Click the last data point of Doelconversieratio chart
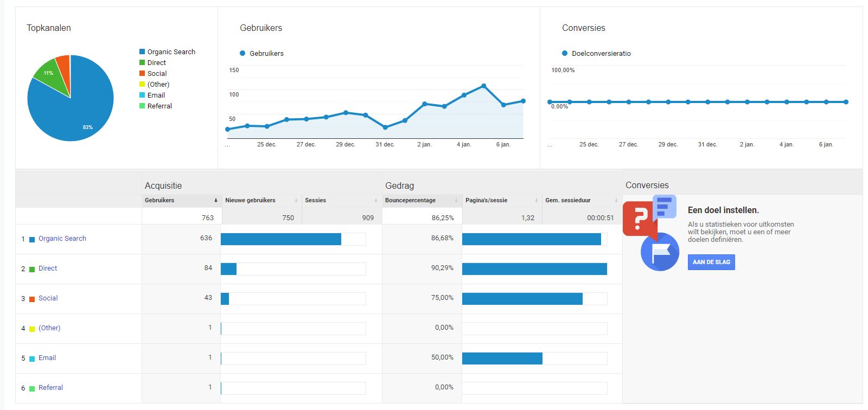 pyautogui.click(x=846, y=102)
